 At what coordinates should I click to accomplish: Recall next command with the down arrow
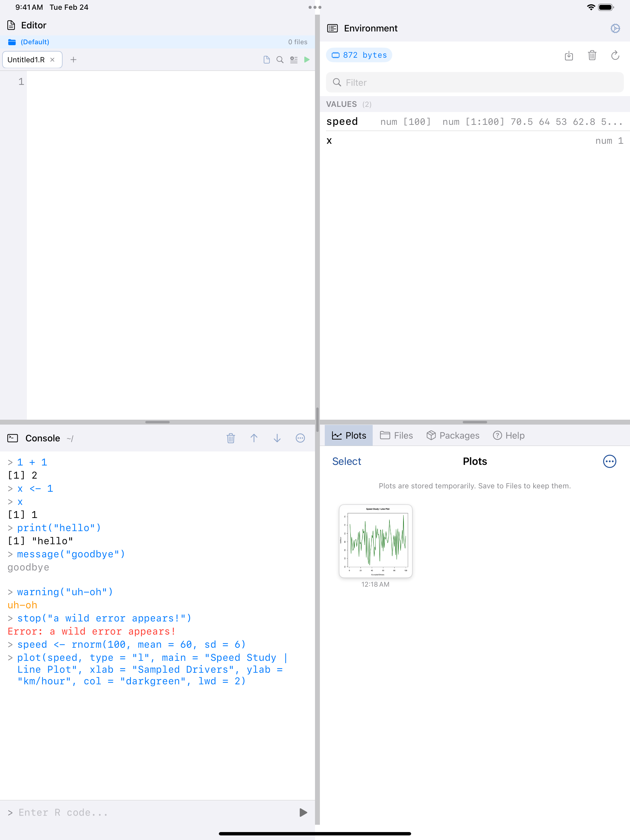click(x=277, y=438)
